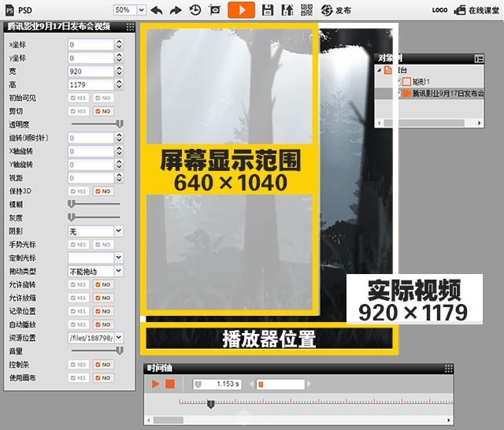Click the save floppy disk icon
Screen dimensions: 504x430
(x=268, y=10)
